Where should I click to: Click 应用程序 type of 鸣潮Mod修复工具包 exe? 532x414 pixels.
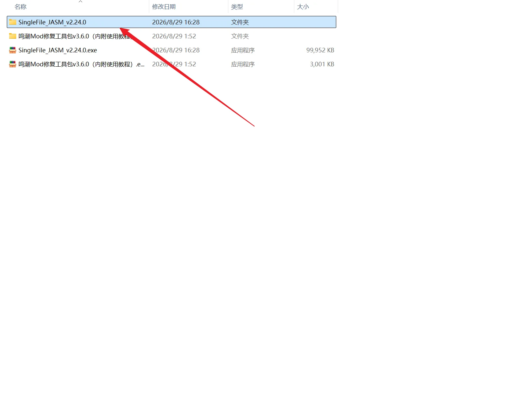click(243, 64)
